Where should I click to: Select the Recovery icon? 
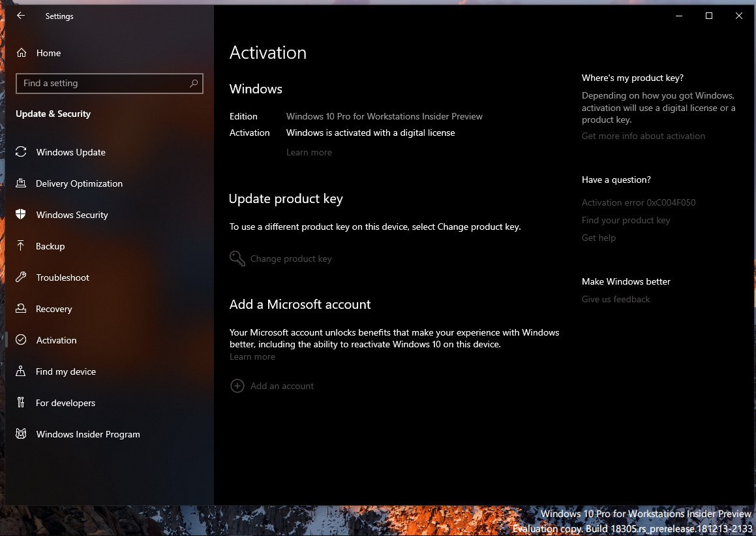pos(21,308)
